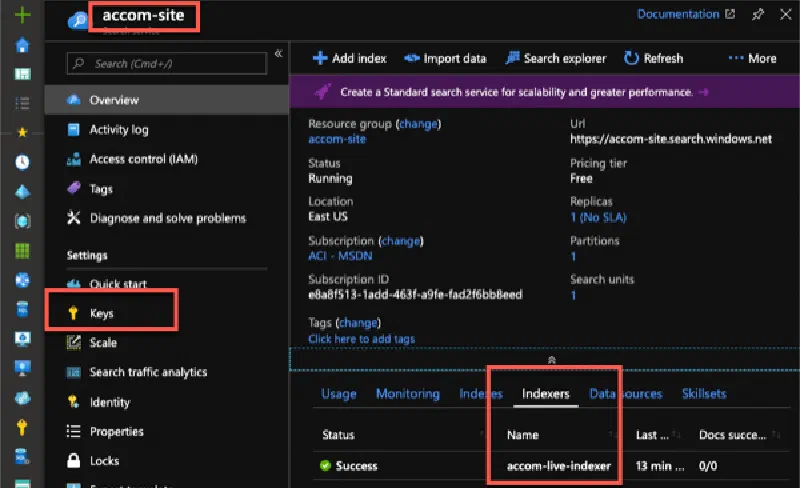The width and height of the screenshot is (800, 488).
Task: Click the blue pyramid icon in the sidebar
Action: [x=22, y=192]
